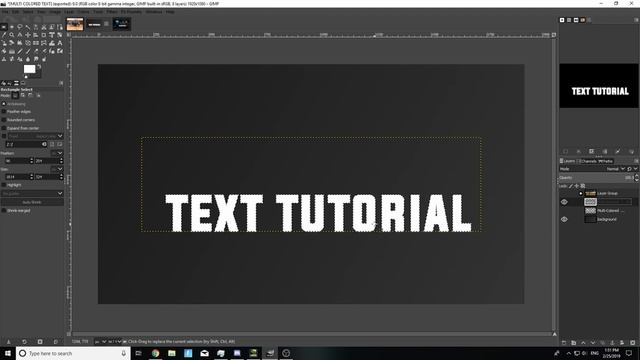Select the Bucket Fill tool
Image resolution: width=640 pixels, height=360 pixels.
click(4, 51)
